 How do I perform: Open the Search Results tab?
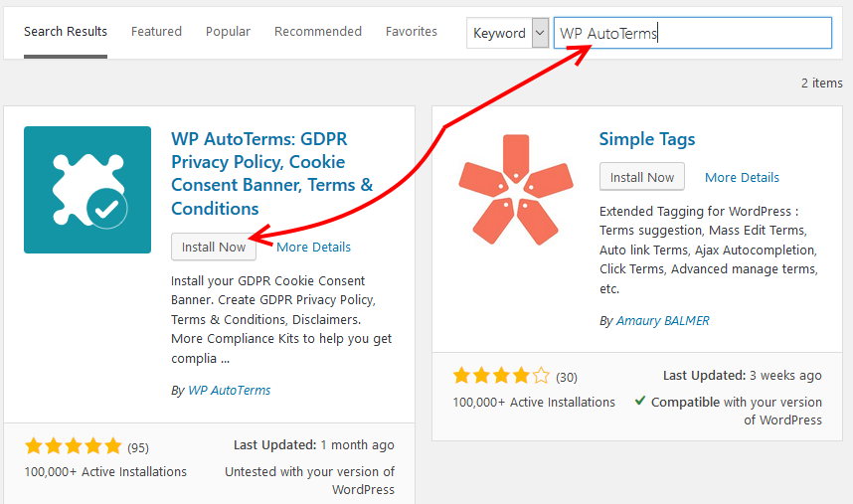(x=66, y=32)
